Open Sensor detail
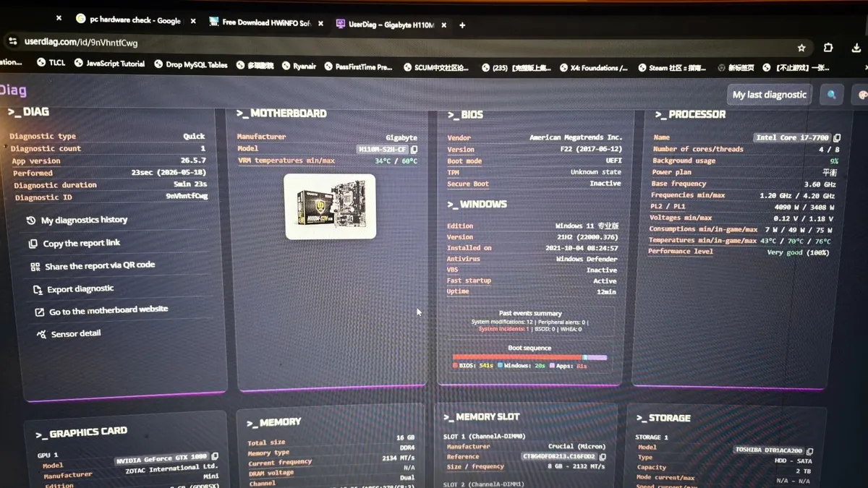Image resolution: width=868 pixels, height=488 pixels. tap(76, 334)
